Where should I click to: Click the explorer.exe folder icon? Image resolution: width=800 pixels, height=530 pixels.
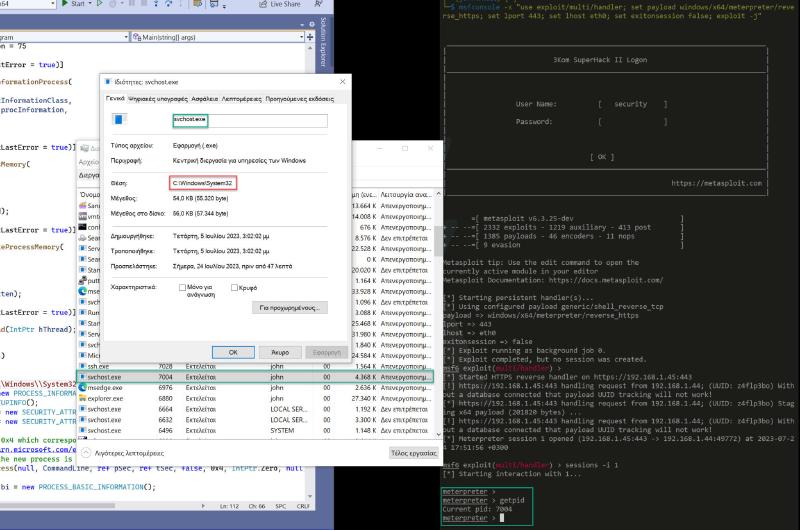pos(83,398)
